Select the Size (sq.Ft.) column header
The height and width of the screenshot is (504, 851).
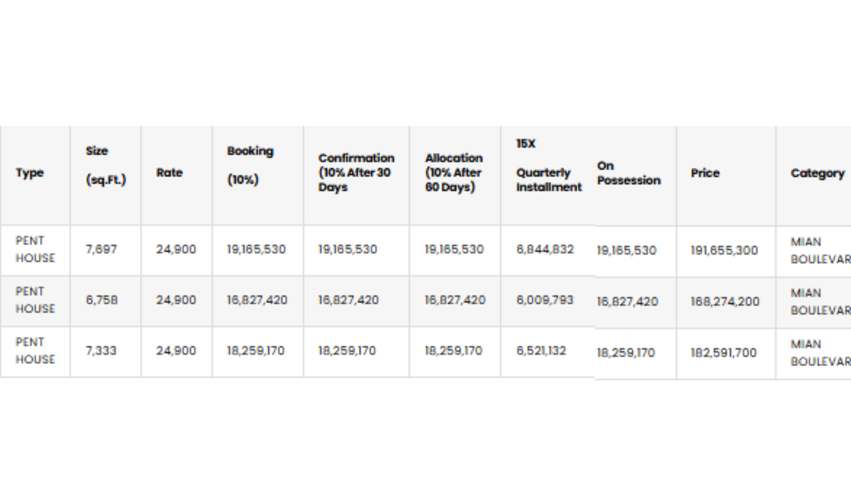pos(106,165)
